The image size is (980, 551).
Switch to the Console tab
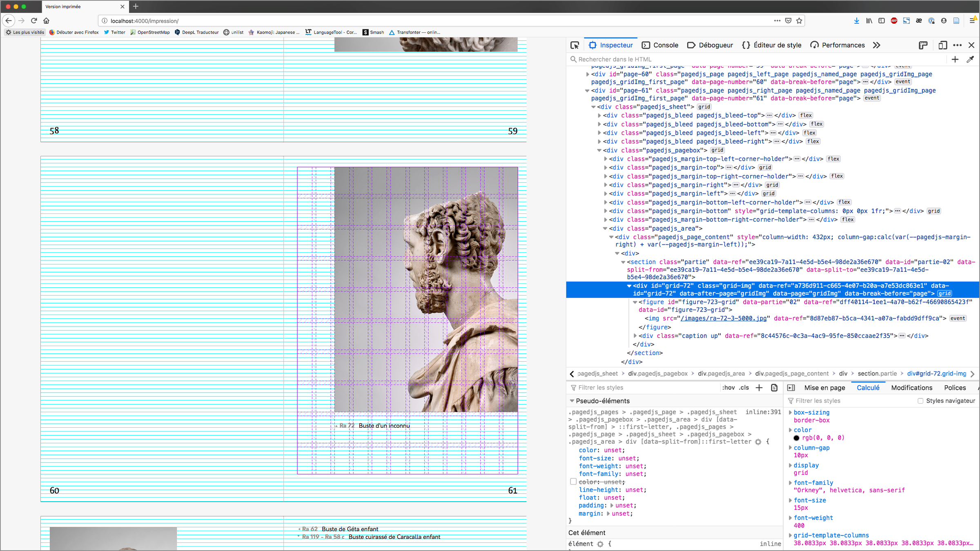click(x=660, y=45)
